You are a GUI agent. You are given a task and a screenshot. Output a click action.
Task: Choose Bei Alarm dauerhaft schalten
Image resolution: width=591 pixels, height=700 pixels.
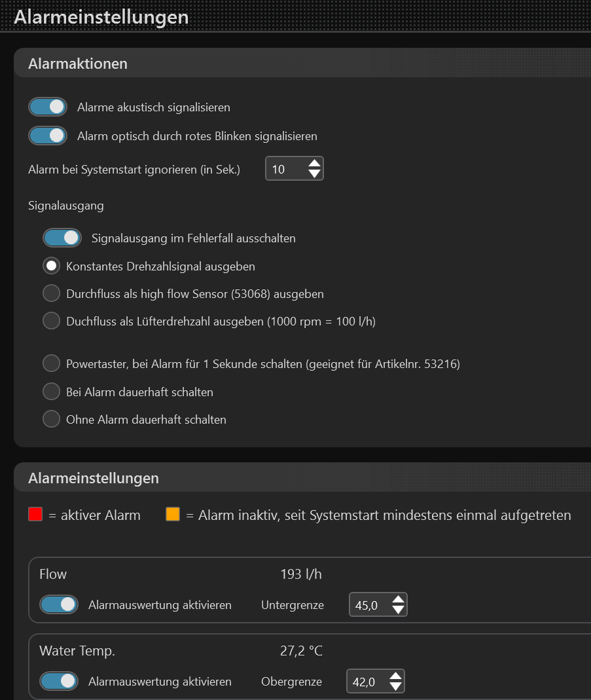[51, 392]
